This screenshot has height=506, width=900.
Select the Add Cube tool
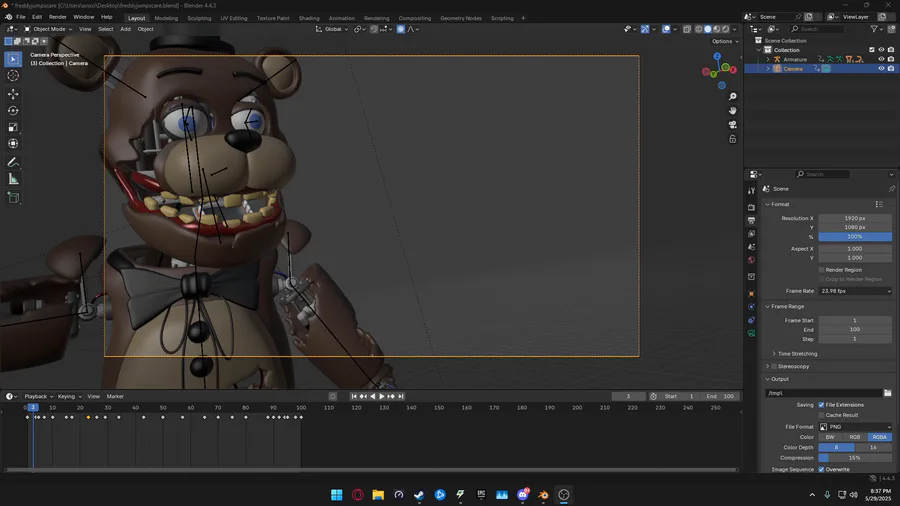click(x=13, y=198)
